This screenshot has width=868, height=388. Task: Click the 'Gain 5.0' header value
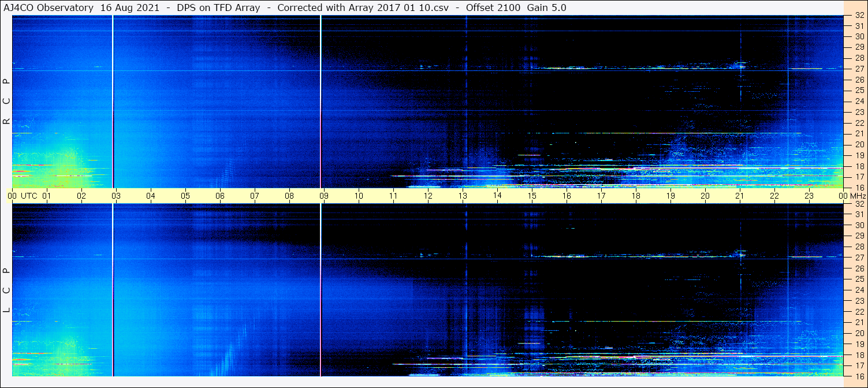click(547, 8)
